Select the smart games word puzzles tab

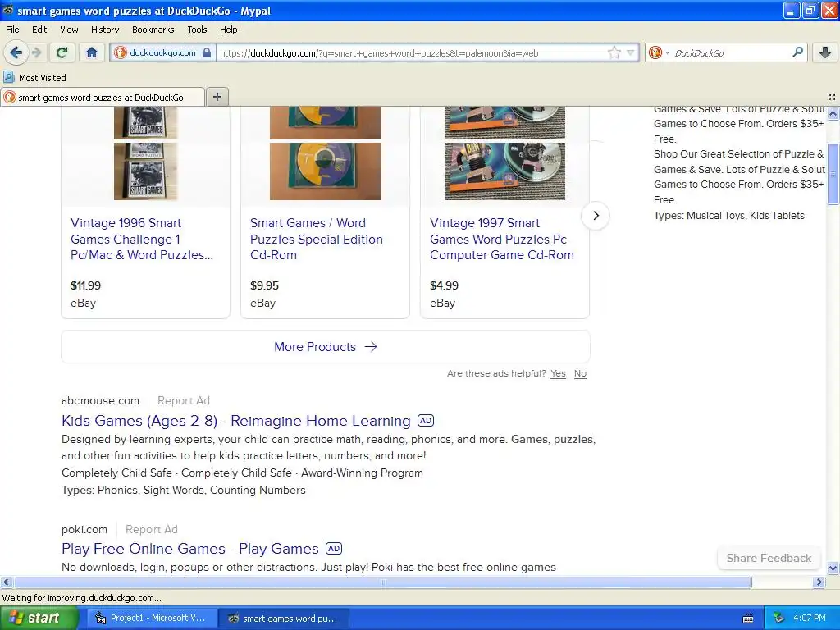[102, 97]
